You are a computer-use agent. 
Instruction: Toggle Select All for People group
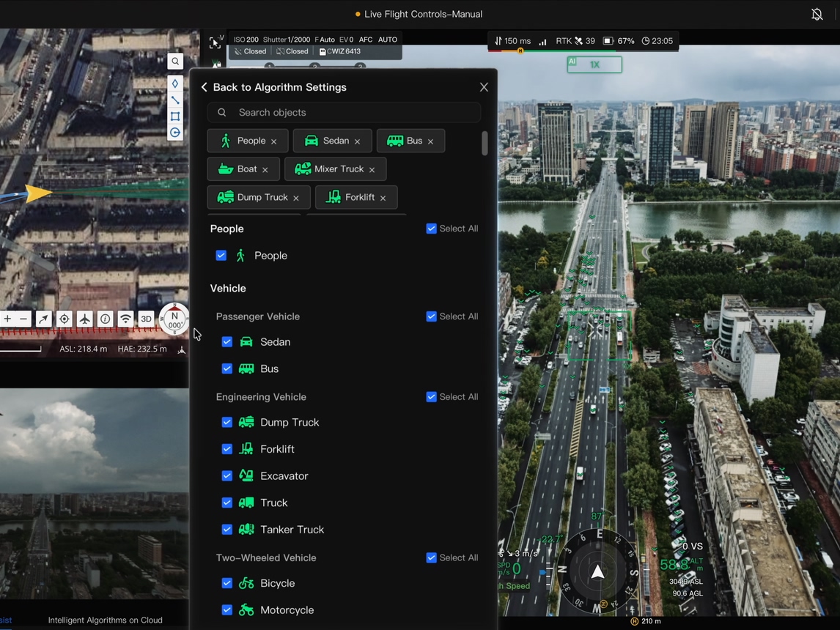pos(431,229)
